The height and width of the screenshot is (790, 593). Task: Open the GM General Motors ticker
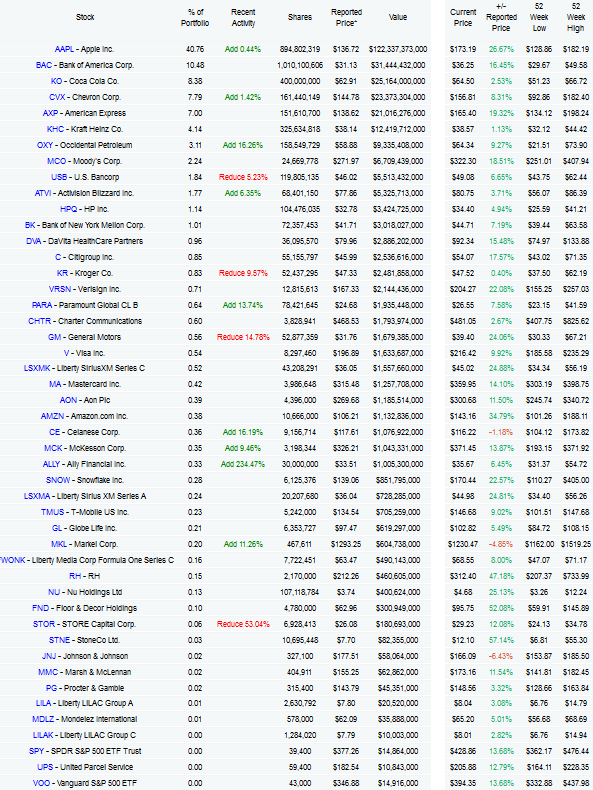(x=54, y=338)
